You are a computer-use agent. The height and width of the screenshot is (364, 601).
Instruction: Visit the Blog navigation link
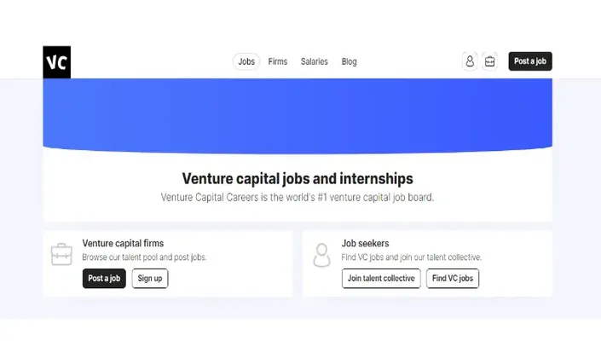point(349,61)
